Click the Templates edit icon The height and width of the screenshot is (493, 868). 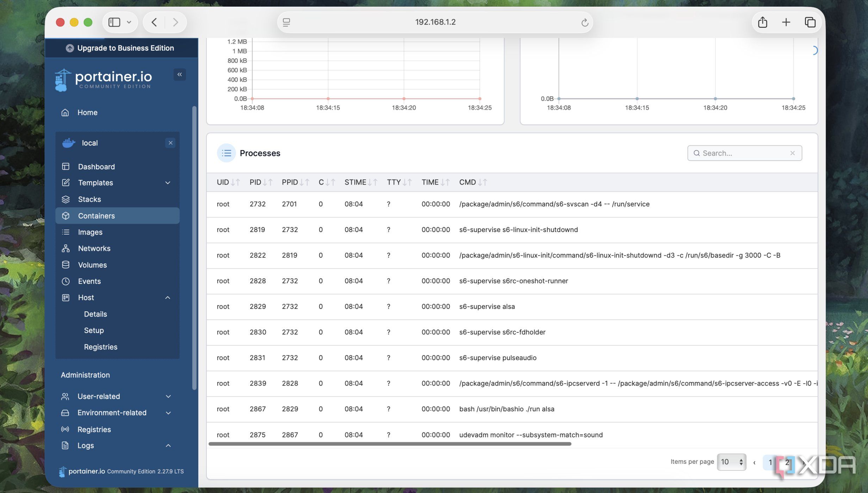click(66, 182)
